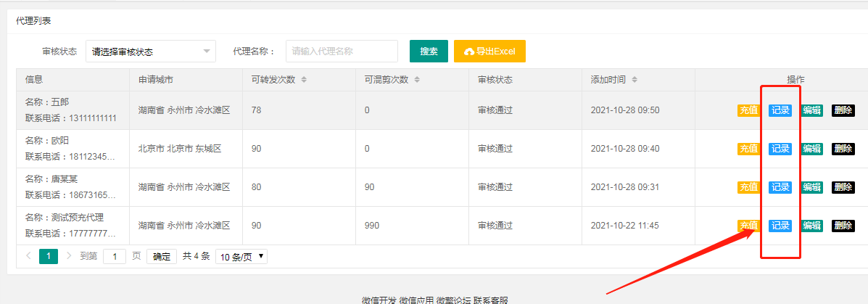Sort by 添加时间 column arrows
The width and height of the screenshot is (868, 304).
coord(635,80)
